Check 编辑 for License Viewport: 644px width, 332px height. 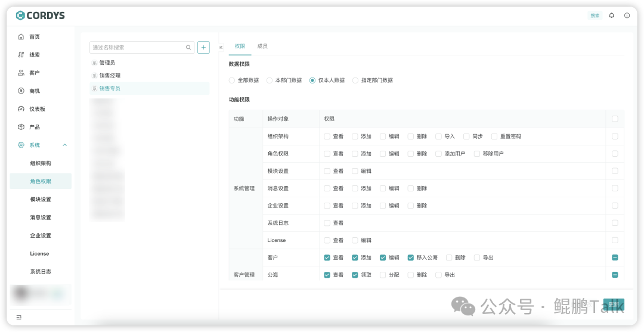[355, 240]
